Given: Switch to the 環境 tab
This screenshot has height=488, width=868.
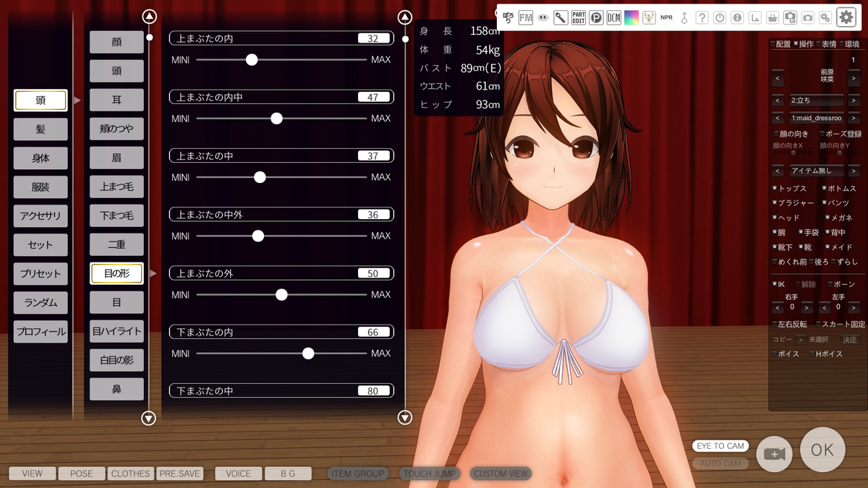Looking at the screenshot, I should tap(851, 44).
